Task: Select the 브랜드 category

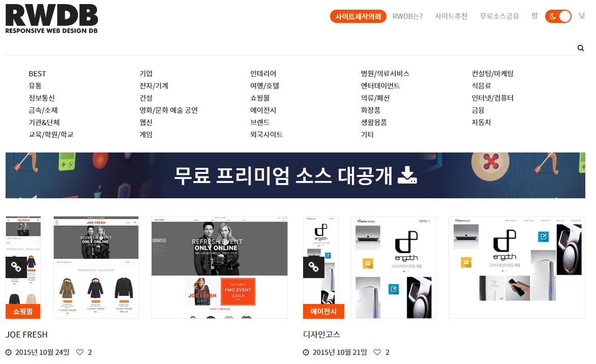Action: (260, 123)
